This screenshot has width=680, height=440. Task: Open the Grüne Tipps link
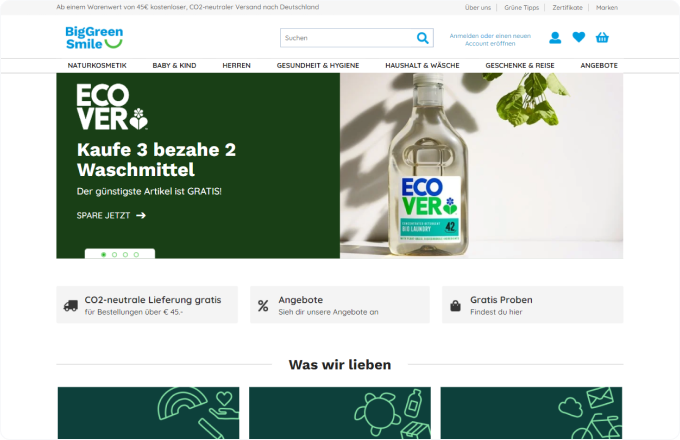(x=522, y=7)
